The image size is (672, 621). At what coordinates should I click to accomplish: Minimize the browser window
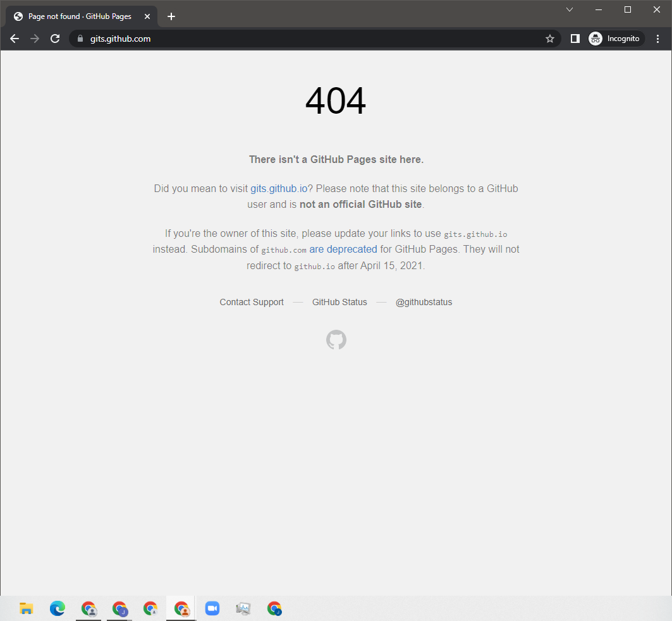(x=599, y=9)
